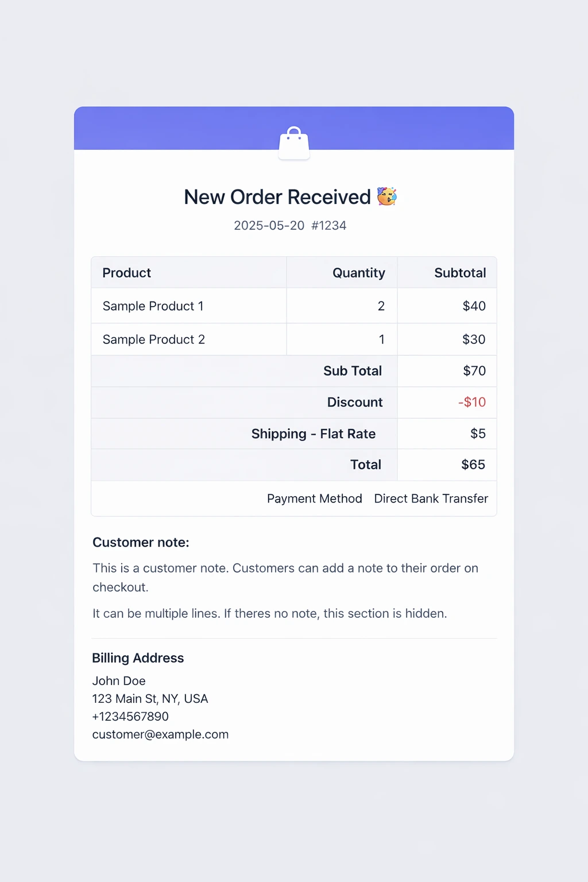Click the shopping bag icon in header
Viewport: 588px width, 882px height.
pos(294,144)
